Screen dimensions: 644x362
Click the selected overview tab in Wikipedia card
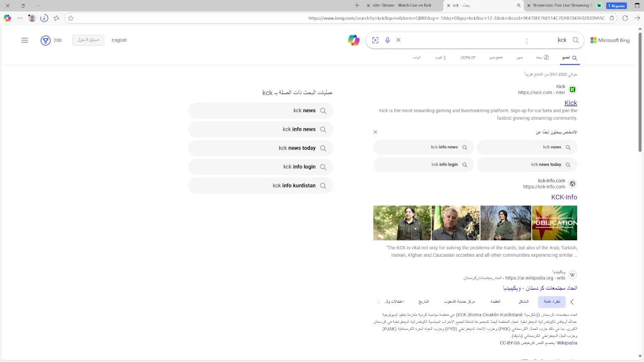[552, 302]
